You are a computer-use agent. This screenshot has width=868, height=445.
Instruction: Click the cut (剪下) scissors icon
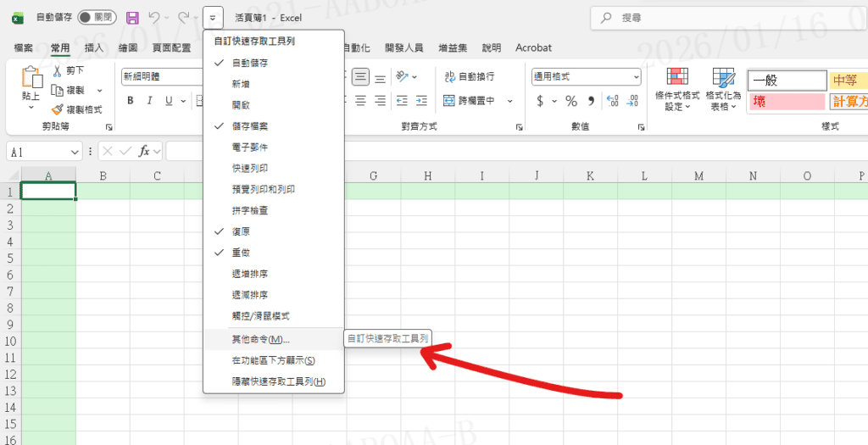(58, 70)
